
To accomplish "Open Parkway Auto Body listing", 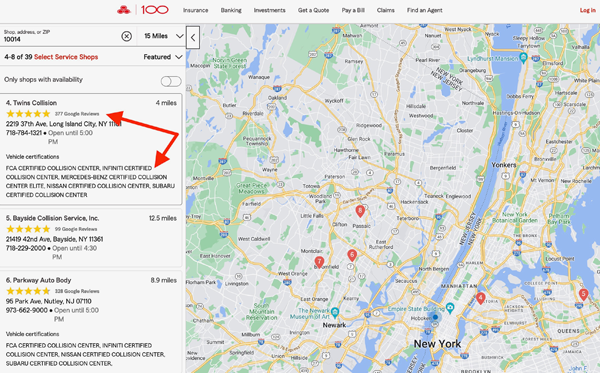I will [x=38, y=280].
